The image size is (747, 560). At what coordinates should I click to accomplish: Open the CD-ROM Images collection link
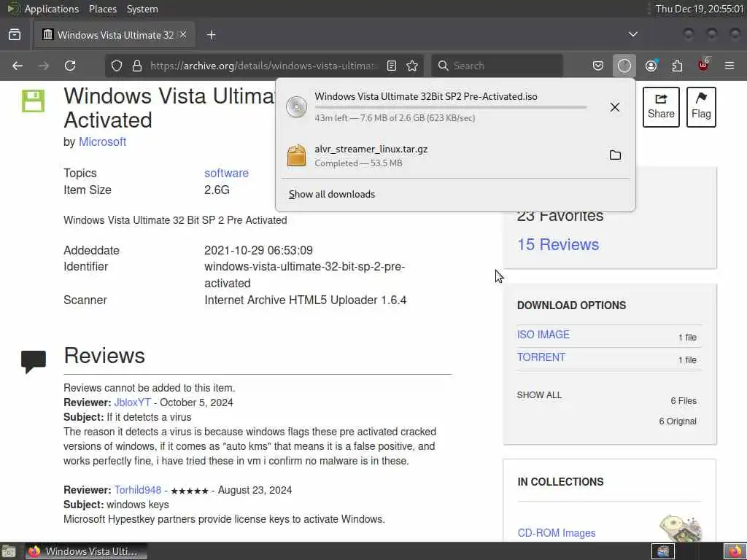(557, 533)
